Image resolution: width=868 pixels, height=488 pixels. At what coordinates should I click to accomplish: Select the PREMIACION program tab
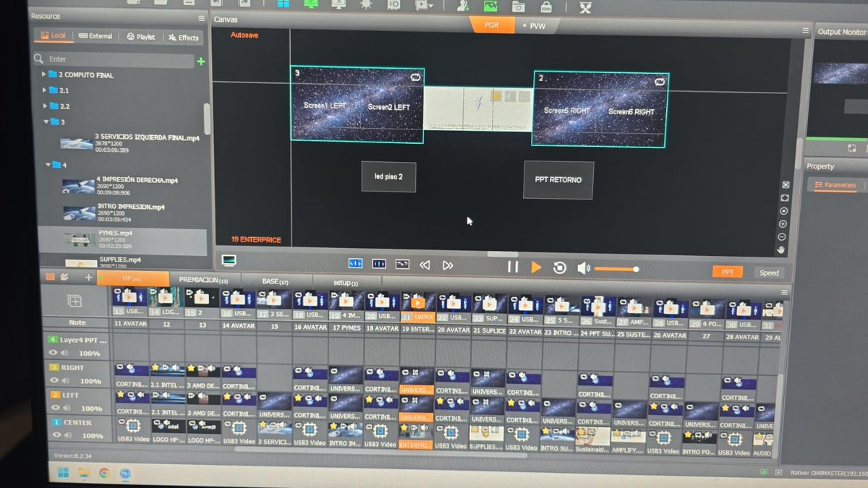pos(204,280)
